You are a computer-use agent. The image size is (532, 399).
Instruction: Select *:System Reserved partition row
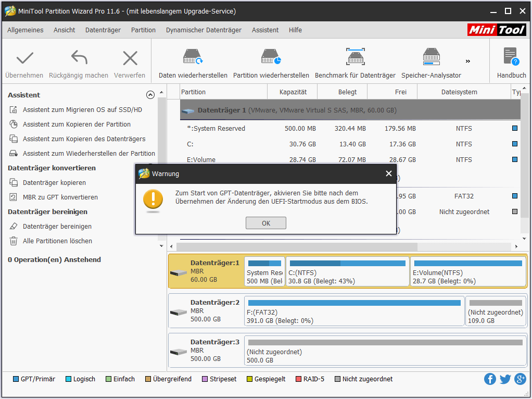coord(350,128)
